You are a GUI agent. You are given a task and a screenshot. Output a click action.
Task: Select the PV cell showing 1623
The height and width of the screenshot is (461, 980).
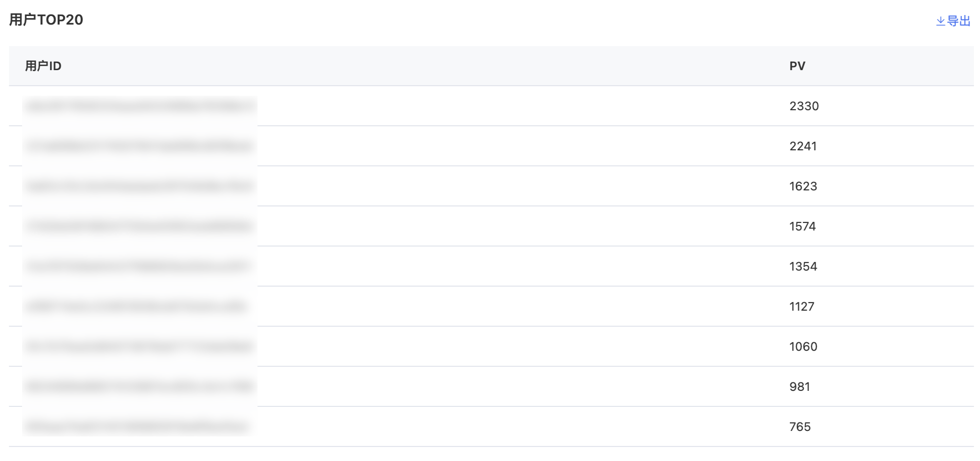[x=803, y=186]
